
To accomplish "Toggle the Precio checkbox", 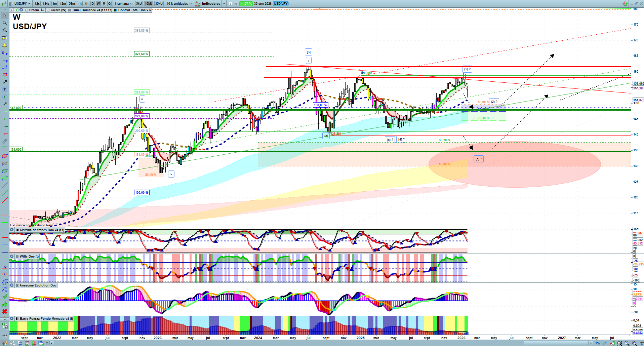I will pos(27,10).
